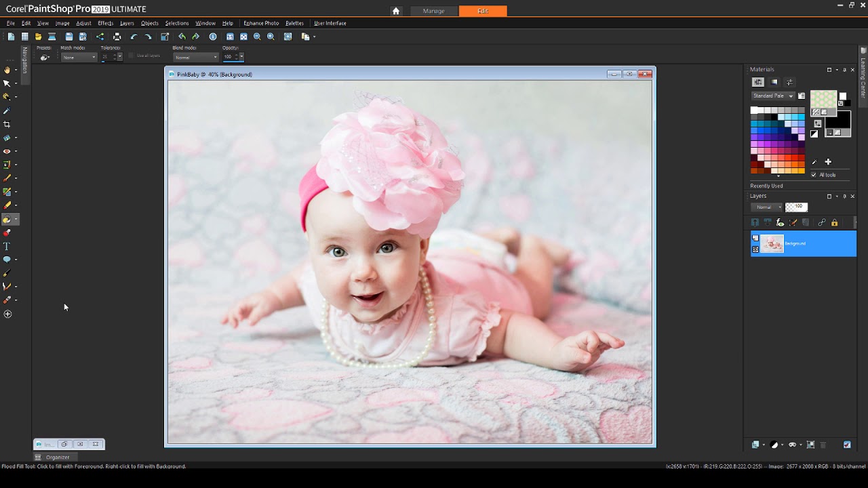868x488 pixels.
Task: Select the Paint Brush tool
Action: [x=7, y=178]
